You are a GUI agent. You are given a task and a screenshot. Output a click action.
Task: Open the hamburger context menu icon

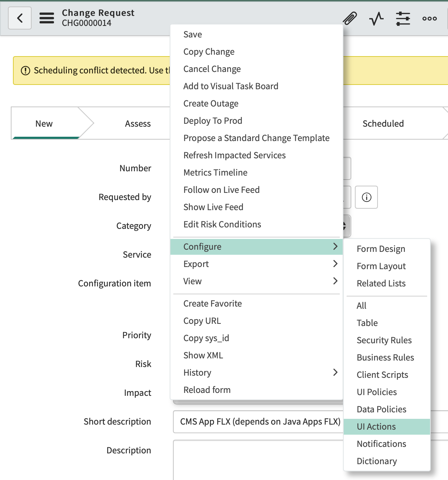[47, 18]
